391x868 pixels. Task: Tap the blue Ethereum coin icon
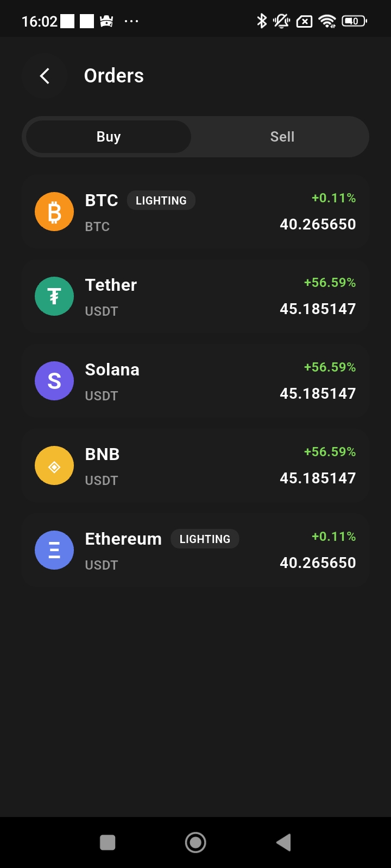click(x=54, y=550)
